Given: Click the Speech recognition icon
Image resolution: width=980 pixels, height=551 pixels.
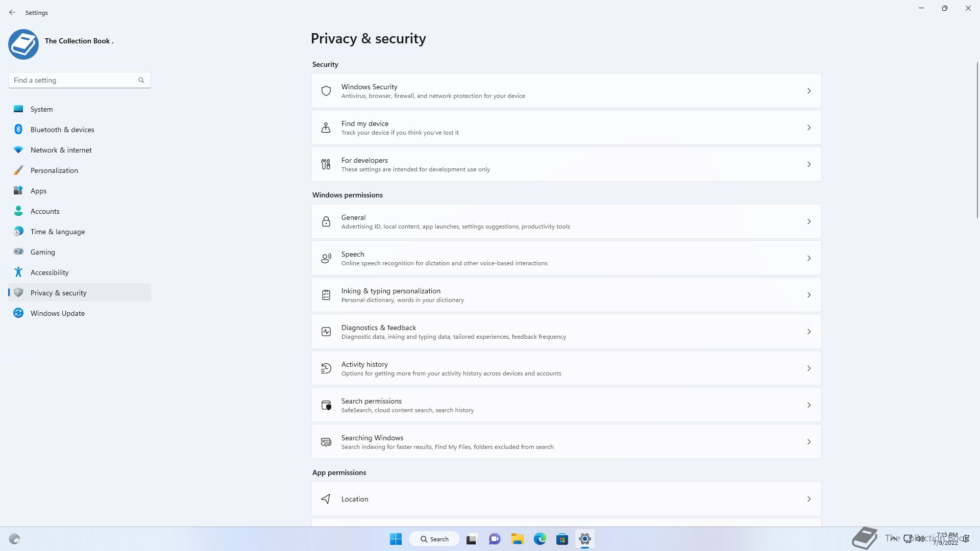Looking at the screenshot, I should 326,258.
